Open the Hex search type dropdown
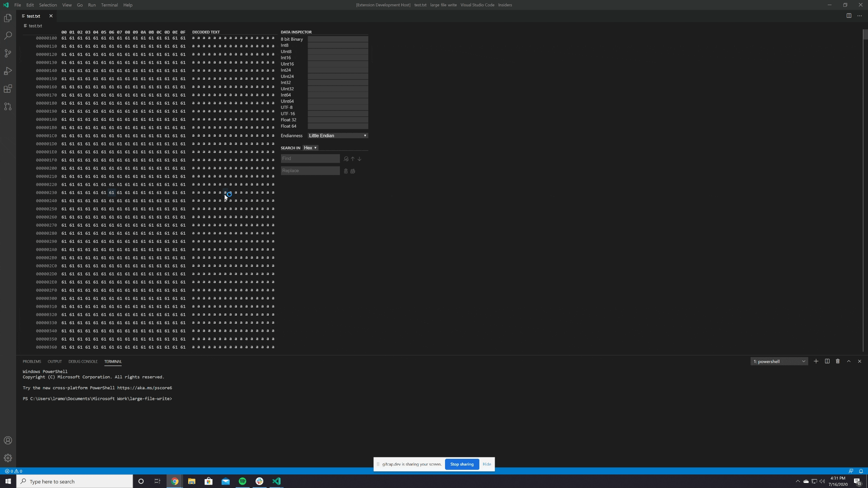 click(x=310, y=148)
